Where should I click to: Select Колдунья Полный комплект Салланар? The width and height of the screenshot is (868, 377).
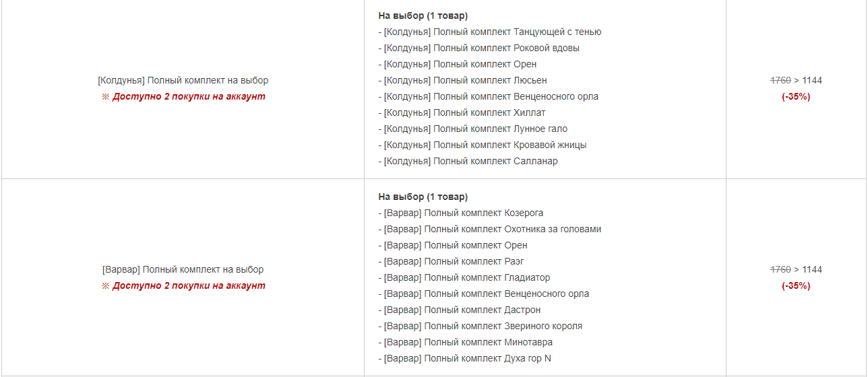click(468, 161)
